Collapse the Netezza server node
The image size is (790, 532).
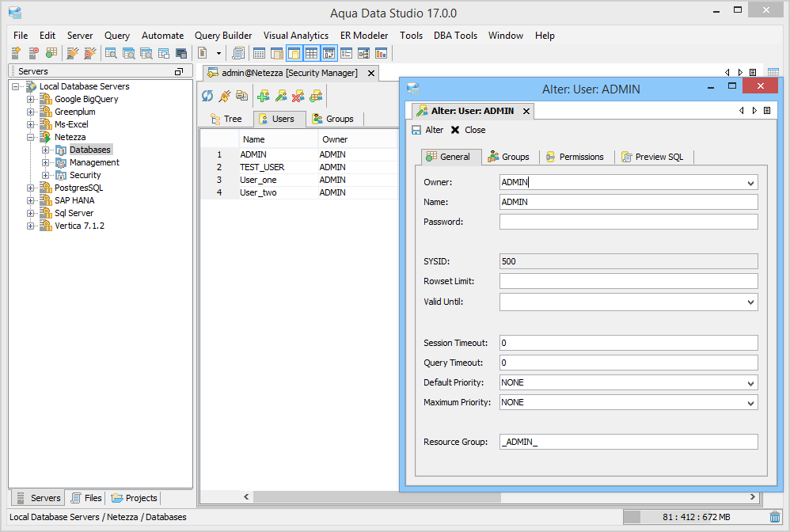(30, 137)
